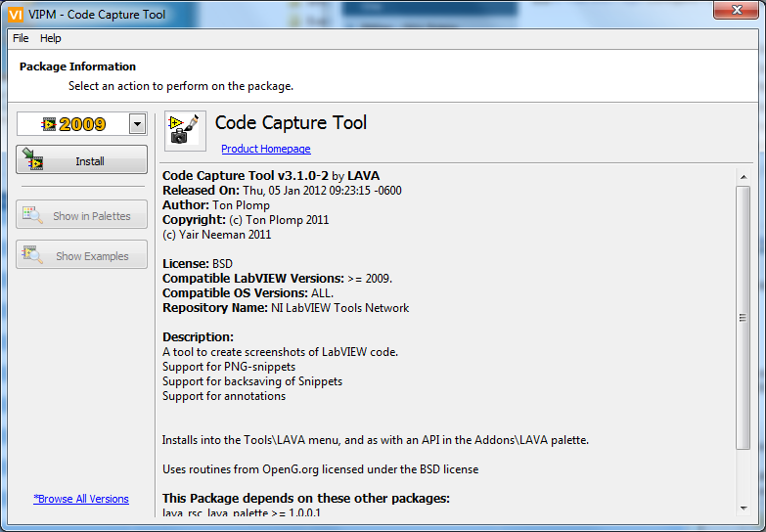Click the Code Capture Tool v3.1.0-2 heading

[271, 175]
